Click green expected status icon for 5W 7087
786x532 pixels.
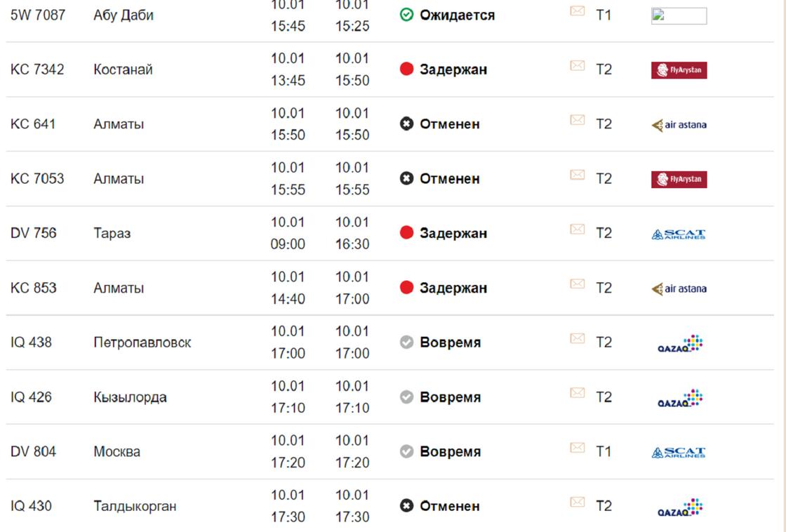(406, 15)
